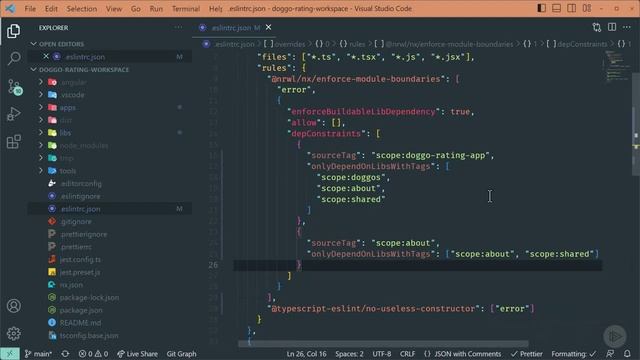Change end of line sequence CRLF

pyautogui.click(x=407, y=354)
